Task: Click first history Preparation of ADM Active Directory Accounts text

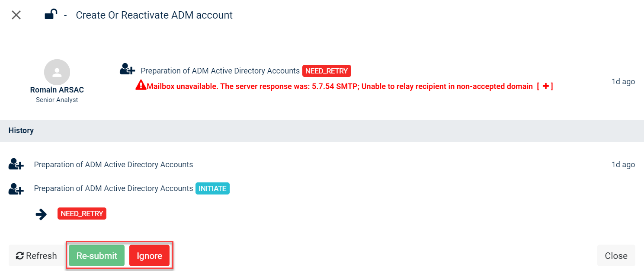Action: (x=113, y=165)
